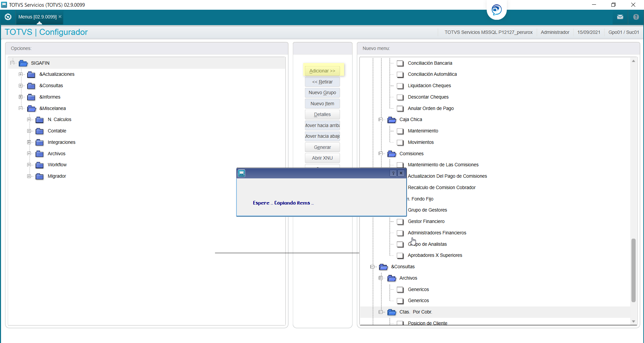The image size is (644, 343).
Task: Collapse the Ctas. Por Cobr. node
Action: click(x=381, y=312)
